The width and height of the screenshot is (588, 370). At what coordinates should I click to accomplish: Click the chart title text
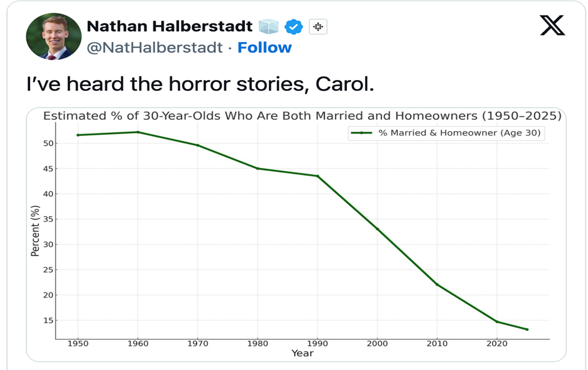302,116
